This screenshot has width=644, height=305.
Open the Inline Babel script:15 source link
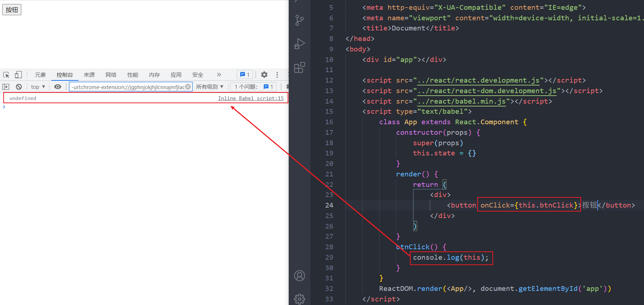tap(251, 98)
